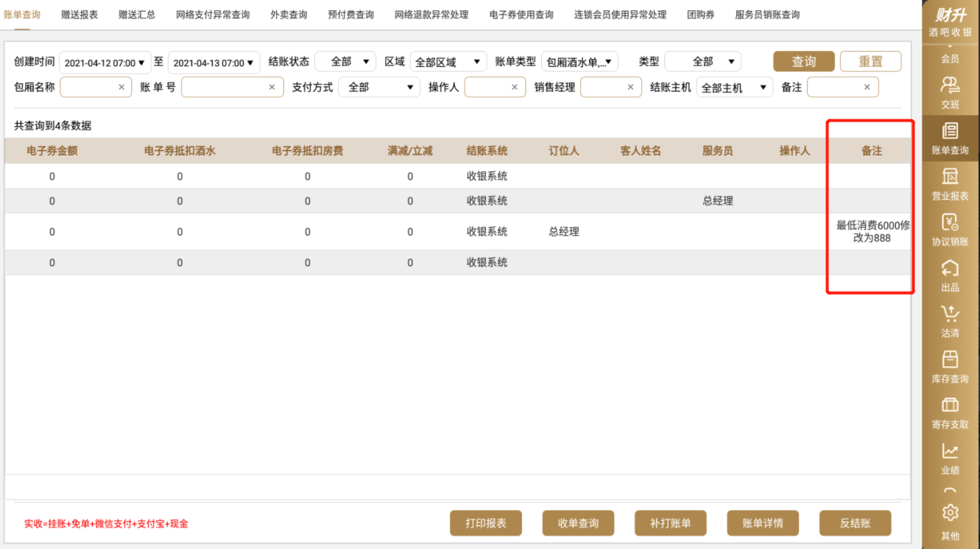
Task: Click the 服务员 column header
Action: click(x=717, y=150)
